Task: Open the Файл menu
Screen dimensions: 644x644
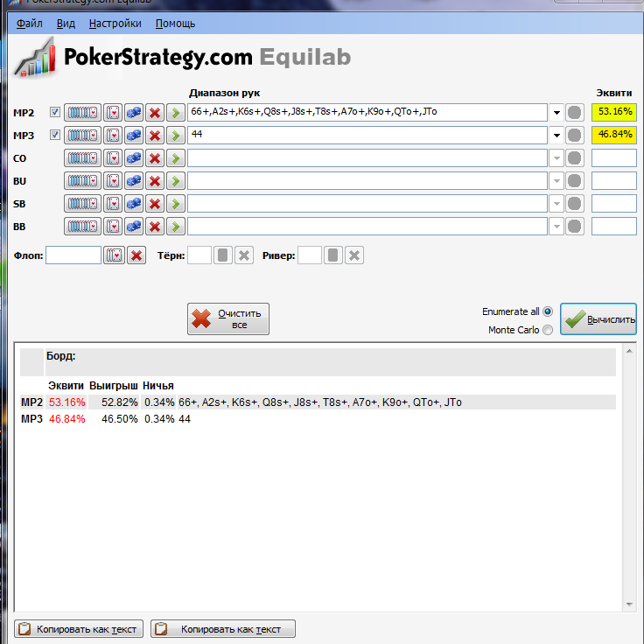Action: 29,24
